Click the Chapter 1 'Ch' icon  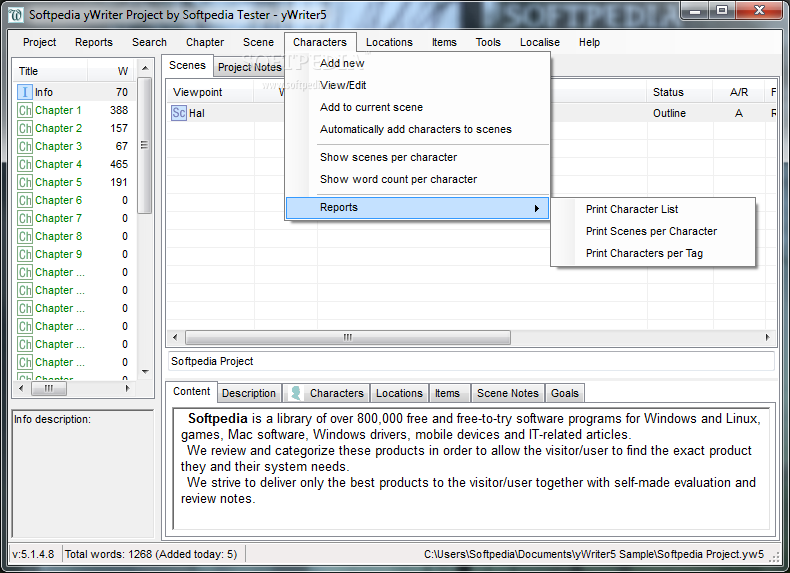[x=24, y=110]
